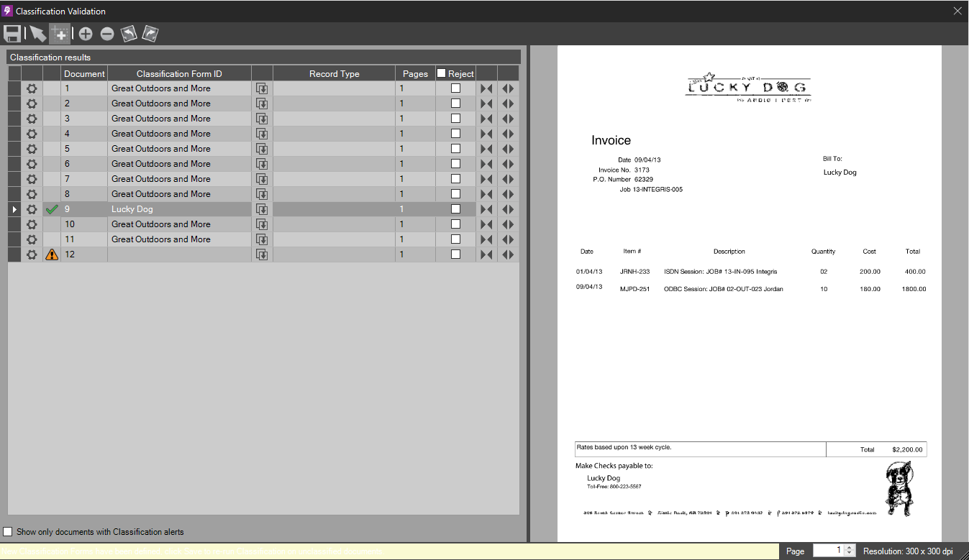Enable Show only documents with Classification alerts
Image resolution: width=969 pixels, height=560 pixels.
click(8, 532)
